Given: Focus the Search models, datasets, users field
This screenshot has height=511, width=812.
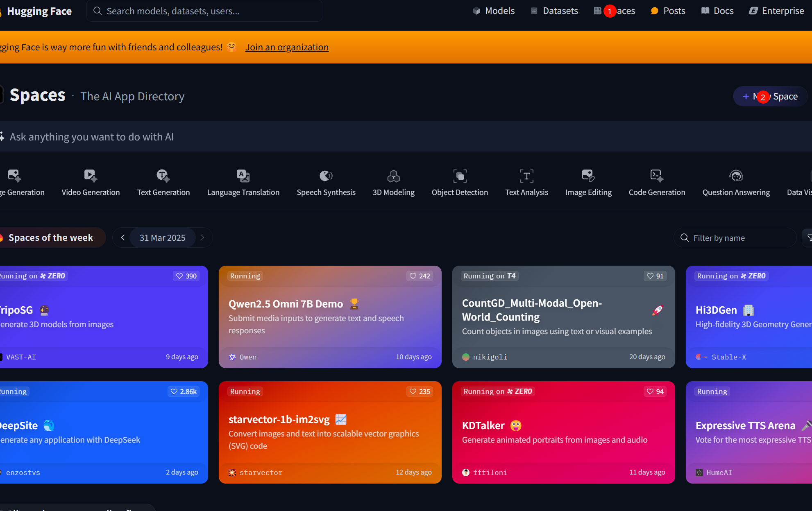Looking at the screenshot, I should click(x=204, y=11).
